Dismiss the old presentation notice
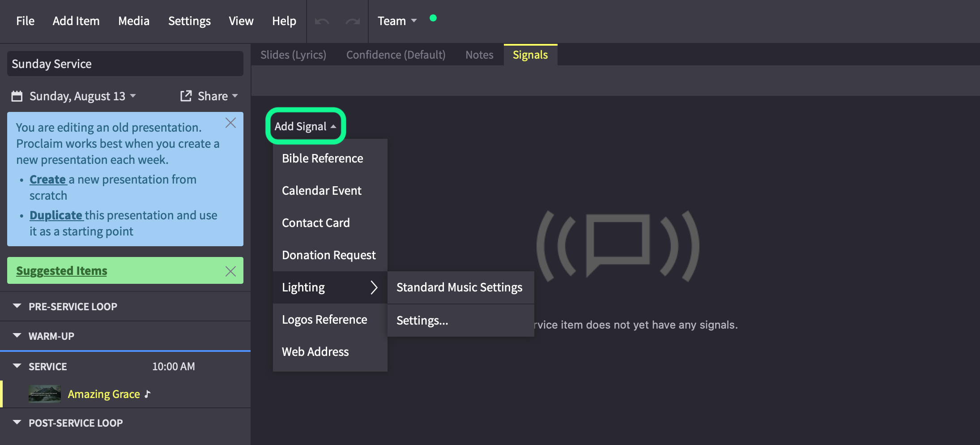980x445 pixels. pos(230,123)
